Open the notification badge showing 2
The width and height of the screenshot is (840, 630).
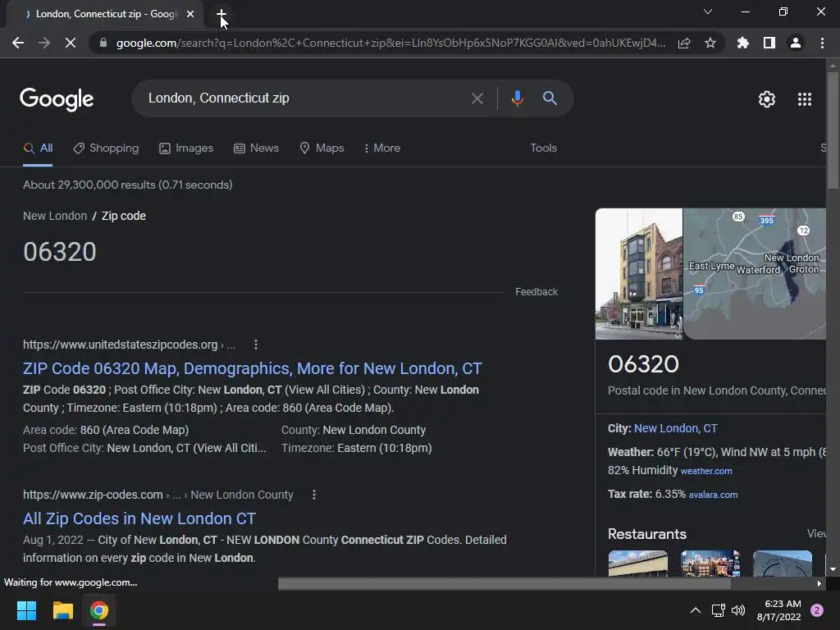pyautogui.click(x=817, y=610)
